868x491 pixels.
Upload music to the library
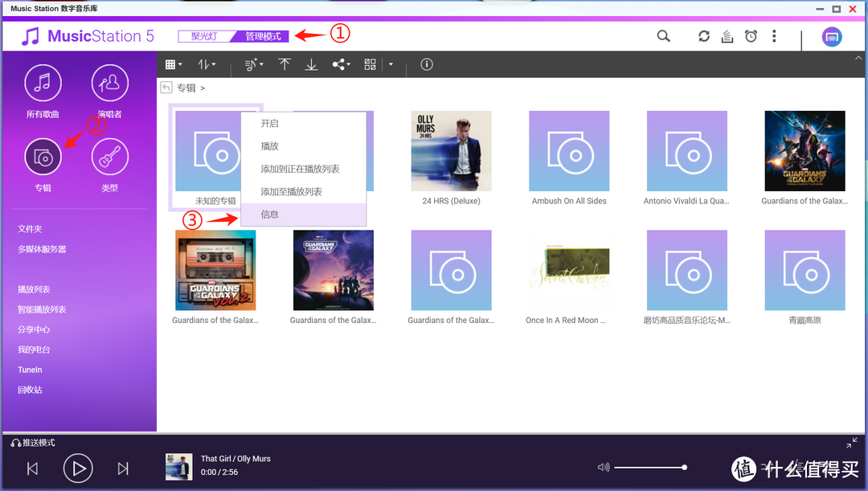[x=285, y=64]
